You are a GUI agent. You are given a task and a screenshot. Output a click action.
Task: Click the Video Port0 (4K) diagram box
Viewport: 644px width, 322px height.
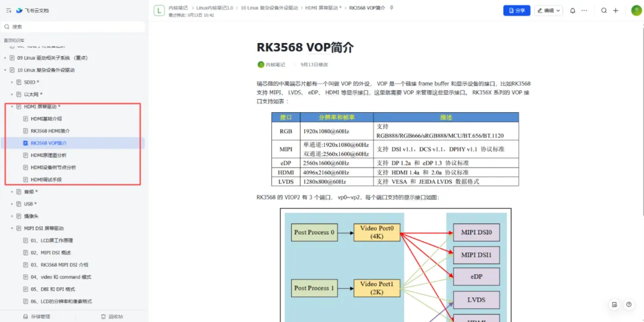point(377,233)
